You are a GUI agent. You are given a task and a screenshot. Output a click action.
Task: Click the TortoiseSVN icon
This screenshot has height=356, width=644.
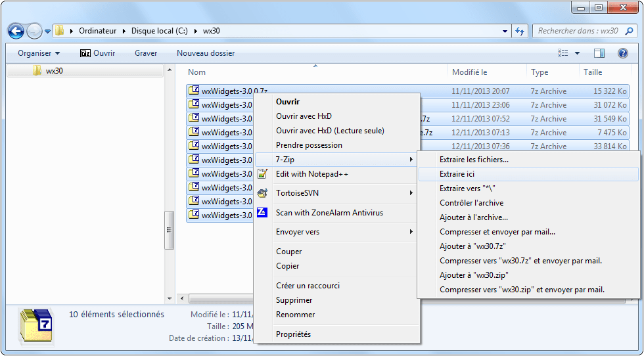click(x=262, y=193)
